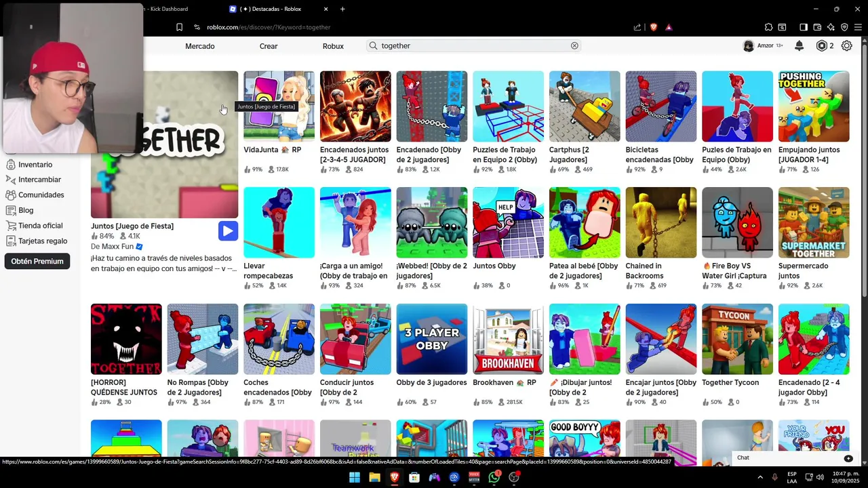Open Llevar rompecabezas game tile

279,239
